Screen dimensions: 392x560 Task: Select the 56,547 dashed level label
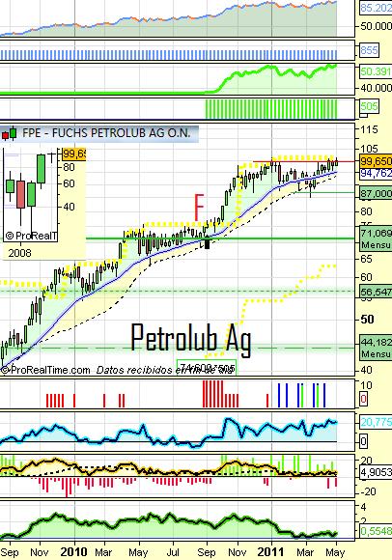376,292
